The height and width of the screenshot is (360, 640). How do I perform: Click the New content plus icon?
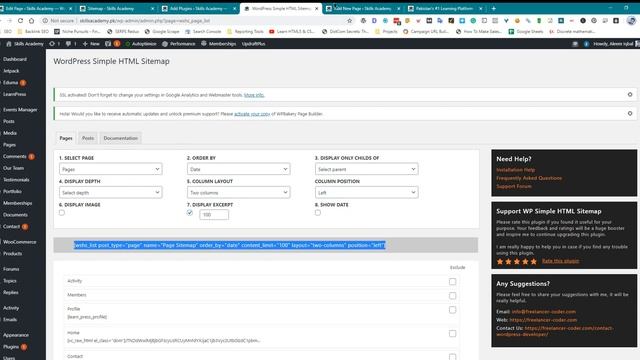85,44
